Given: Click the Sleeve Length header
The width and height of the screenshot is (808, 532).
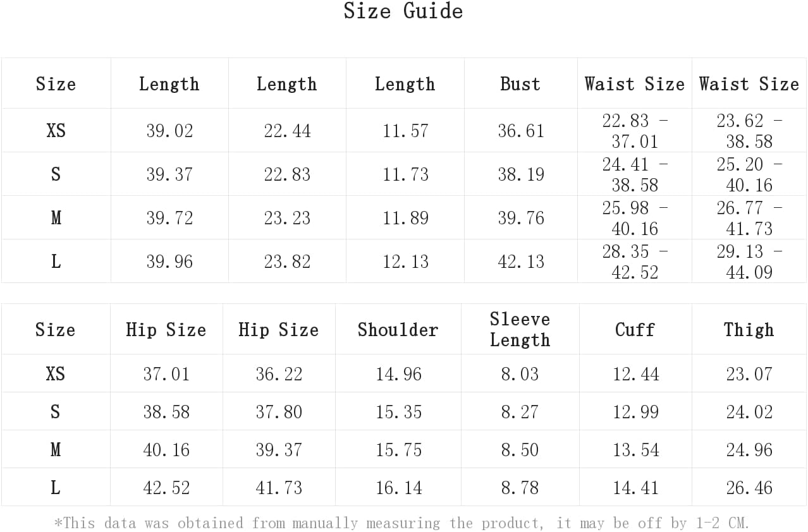Looking at the screenshot, I should point(520,330).
